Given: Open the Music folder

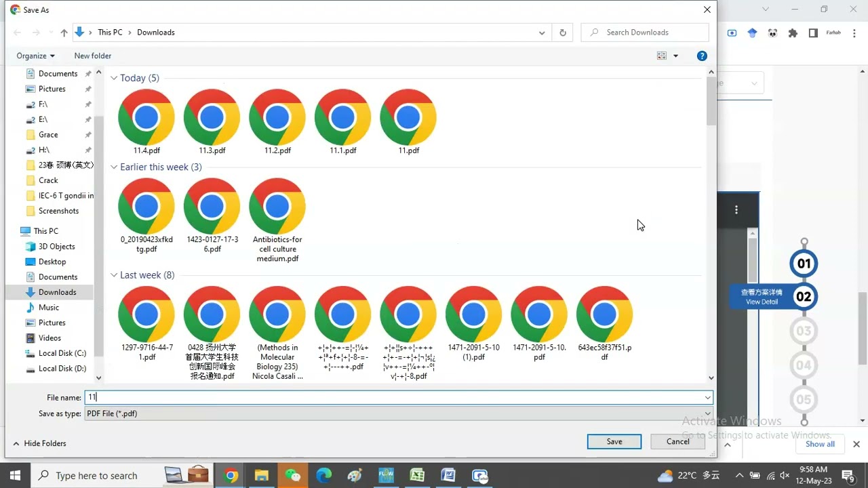Looking at the screenshot, I should pyautogui.click(x=49, y=308).
